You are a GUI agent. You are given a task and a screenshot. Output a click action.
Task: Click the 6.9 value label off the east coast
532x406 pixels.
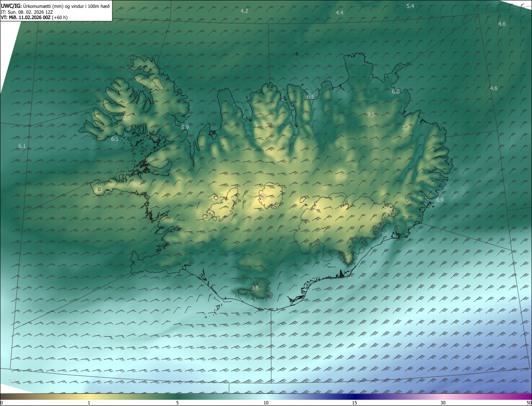pyautogui.click(x=440, y=200)
